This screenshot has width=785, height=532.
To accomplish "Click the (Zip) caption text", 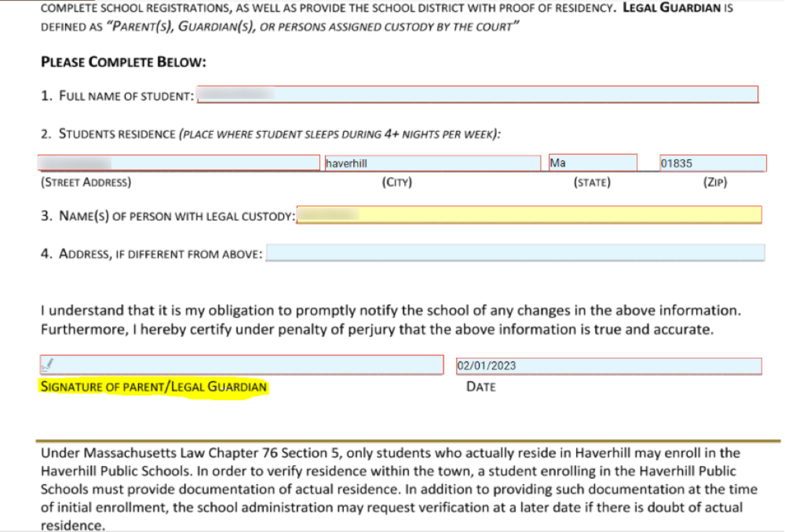I will (x=715, y=182).
